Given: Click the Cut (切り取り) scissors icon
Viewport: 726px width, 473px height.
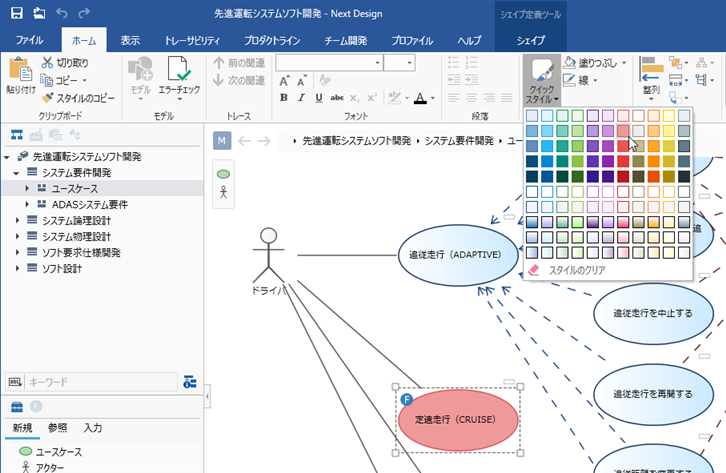Looking at the screenshot, I should coord(48,63).
